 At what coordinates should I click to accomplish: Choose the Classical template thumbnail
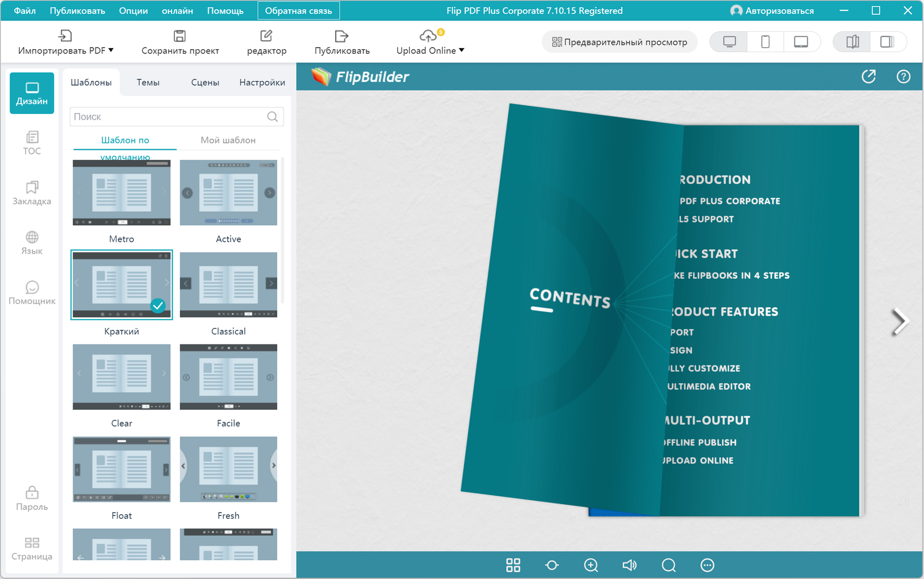pos(228,285)
